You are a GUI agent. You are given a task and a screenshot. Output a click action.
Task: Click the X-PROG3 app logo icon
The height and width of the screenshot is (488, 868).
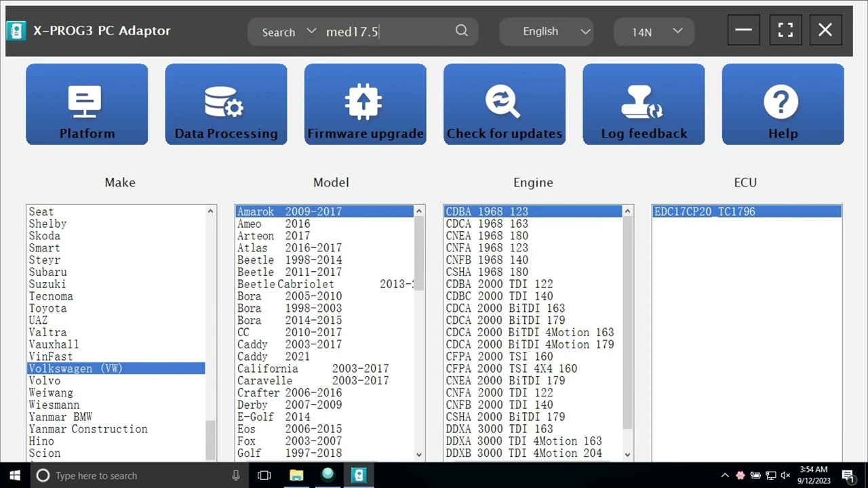click(x=16, y=30)
